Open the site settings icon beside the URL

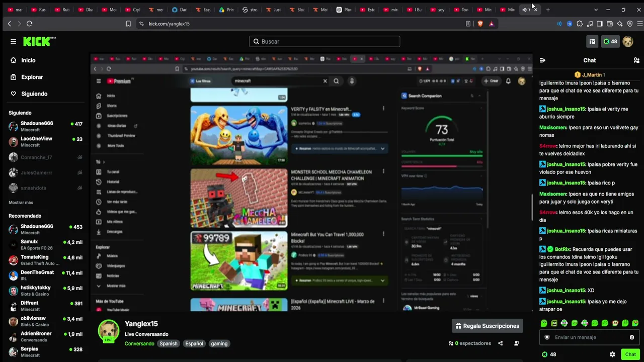(141, 24)
